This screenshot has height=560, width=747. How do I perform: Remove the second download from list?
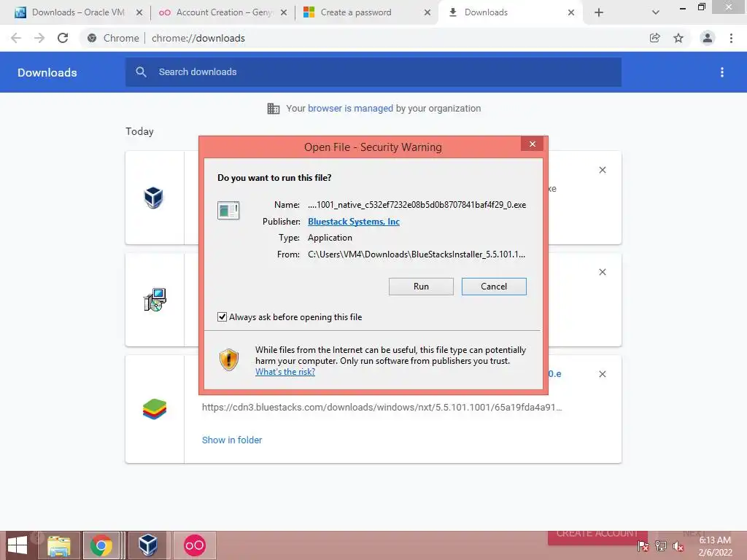point(603,272)
